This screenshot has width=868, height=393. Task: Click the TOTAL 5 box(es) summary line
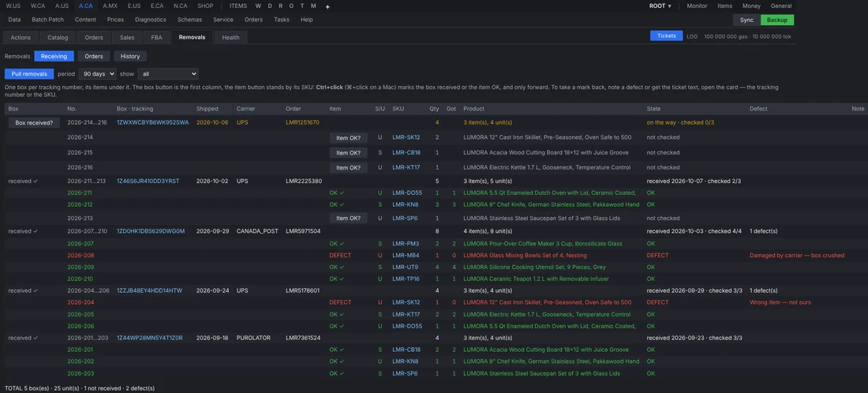coord(80,388)
